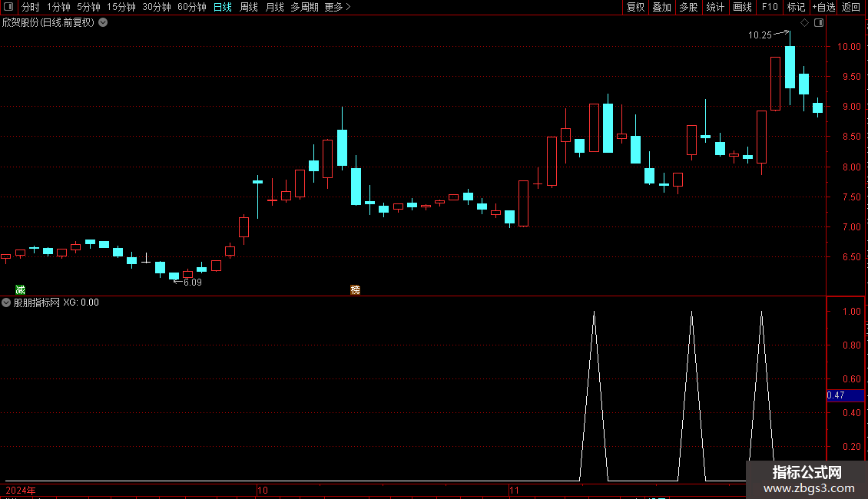Click the green 减 marker on chart
Screen dimensions: 868x499
(x=21, y=289)
